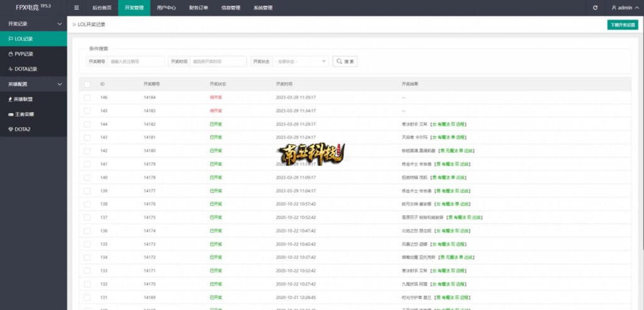
Task: Check the row with ID 146
Action: 87,97
